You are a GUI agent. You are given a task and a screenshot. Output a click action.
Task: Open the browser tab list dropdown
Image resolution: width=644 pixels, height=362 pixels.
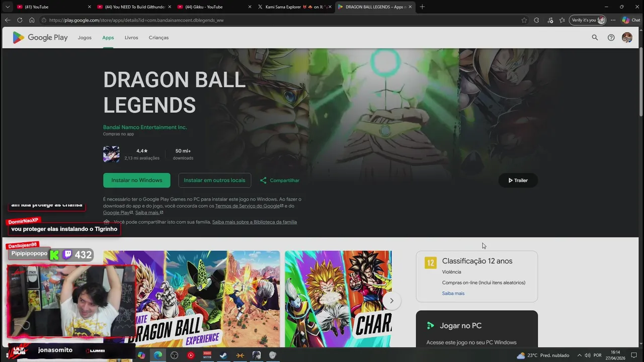7,7
